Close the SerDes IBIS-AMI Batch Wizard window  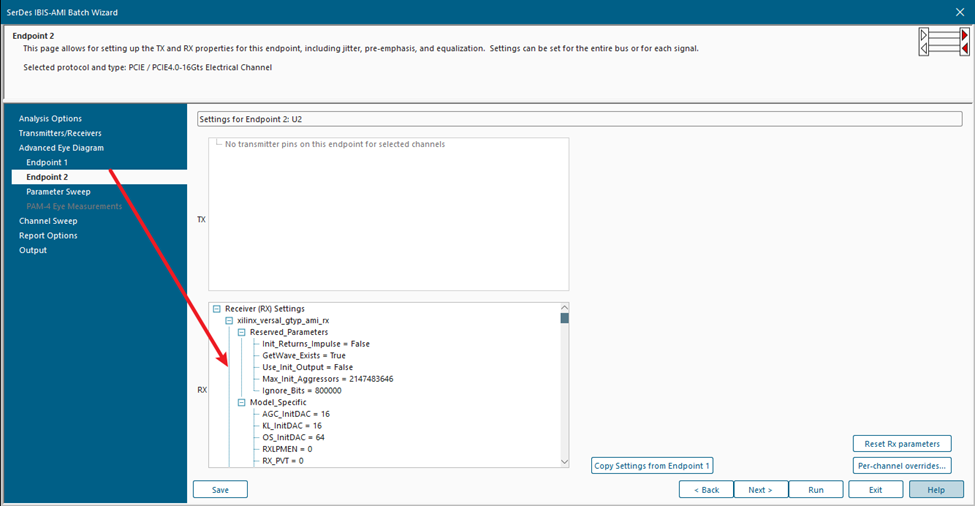click(959, 12)
